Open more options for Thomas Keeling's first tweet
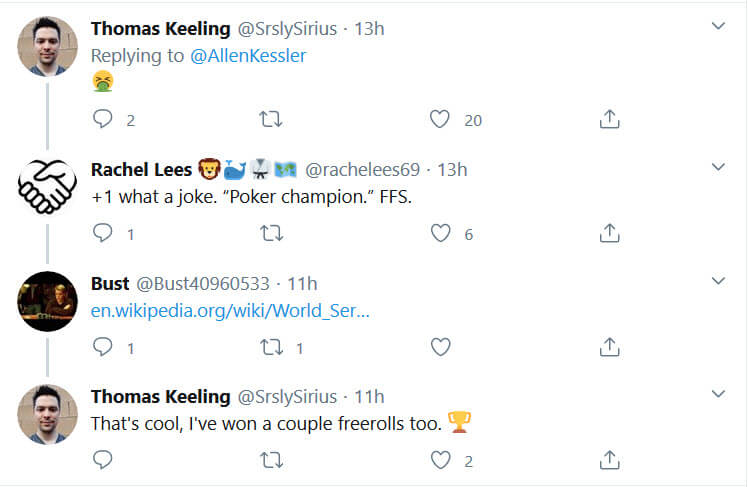This screenshot has width=748, height=487. (x=718, y=26)
